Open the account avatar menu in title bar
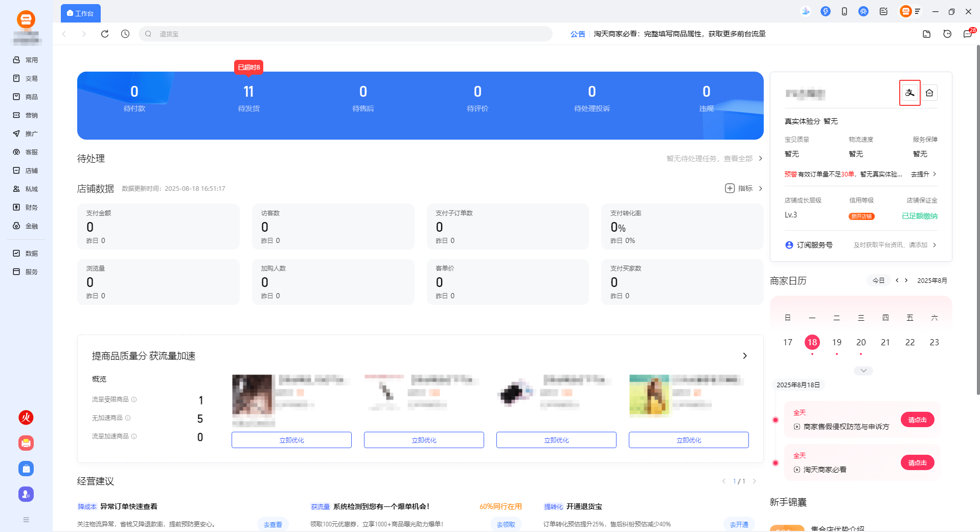The width and height of the screenshot is (980, 532). tap(910, 11)
